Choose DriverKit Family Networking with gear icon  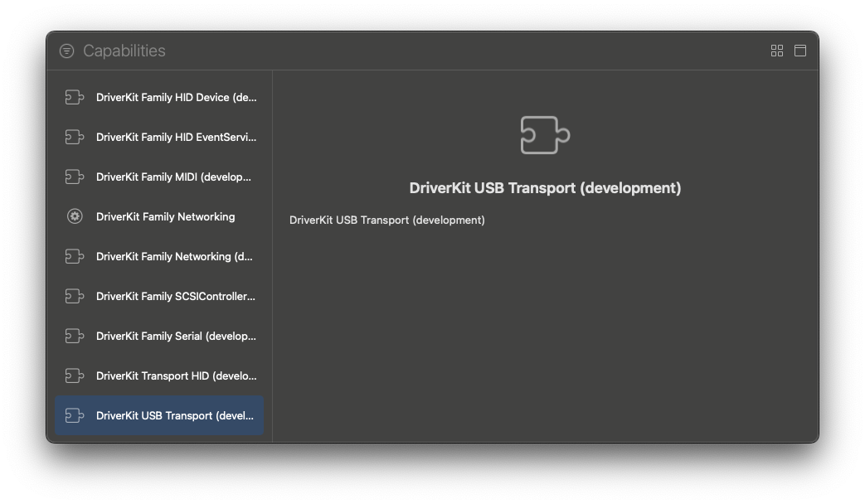click(165, 217)
